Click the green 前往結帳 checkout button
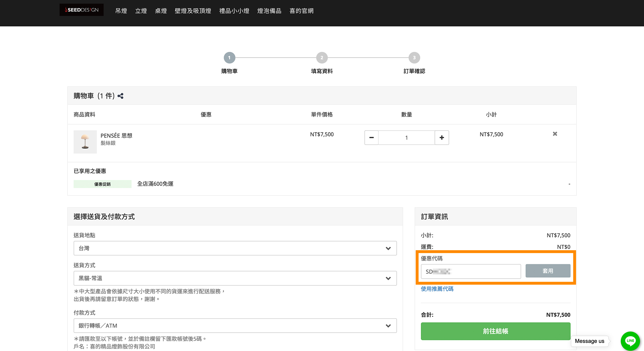This screenshot has width=644, height=351. (496, 331)
